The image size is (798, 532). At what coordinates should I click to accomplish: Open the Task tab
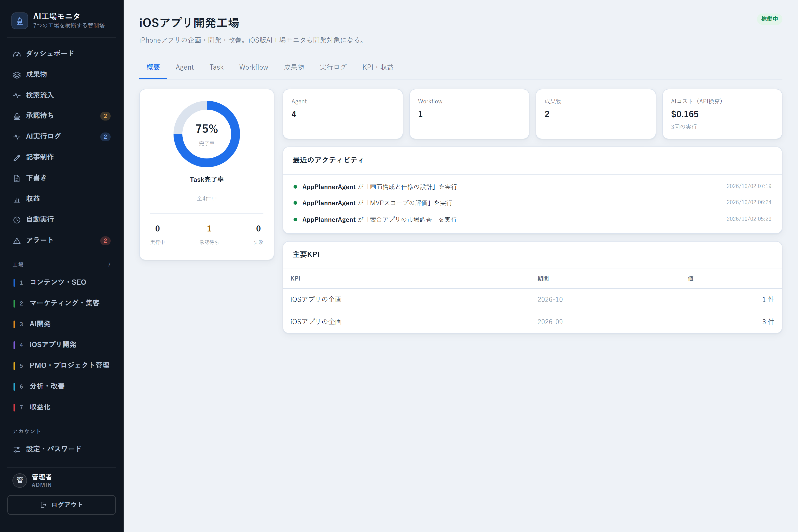pos(216,67)
